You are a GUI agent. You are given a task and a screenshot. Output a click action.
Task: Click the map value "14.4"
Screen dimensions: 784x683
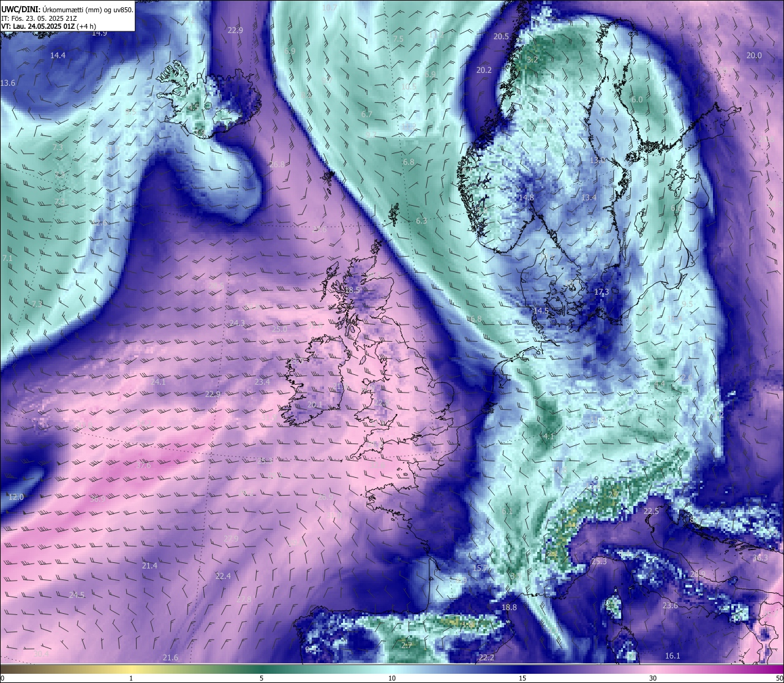pyautogui.click(x=58, y=55)
